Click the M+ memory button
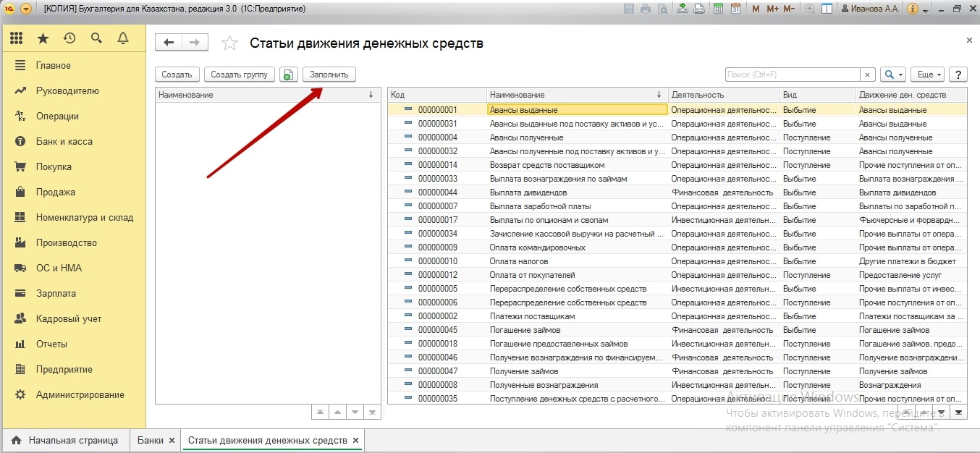This screenshot has height=453, width=980. [772, 9]
